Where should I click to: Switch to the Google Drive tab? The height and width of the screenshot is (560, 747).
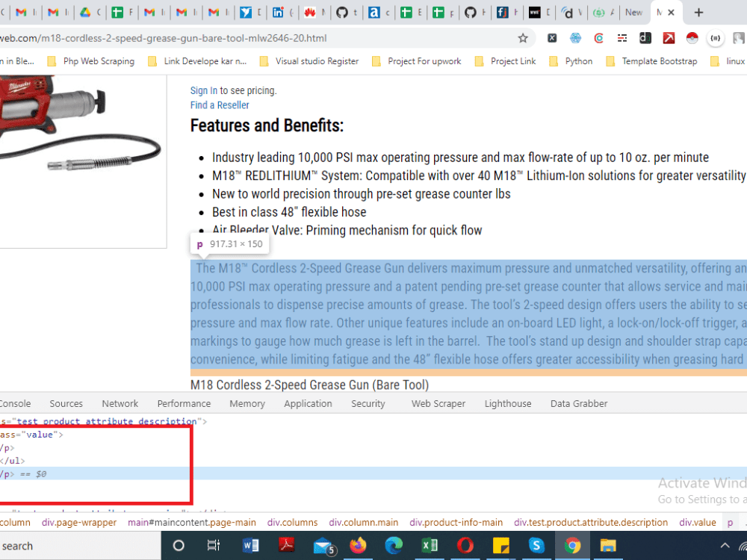(x=85, y=13)
